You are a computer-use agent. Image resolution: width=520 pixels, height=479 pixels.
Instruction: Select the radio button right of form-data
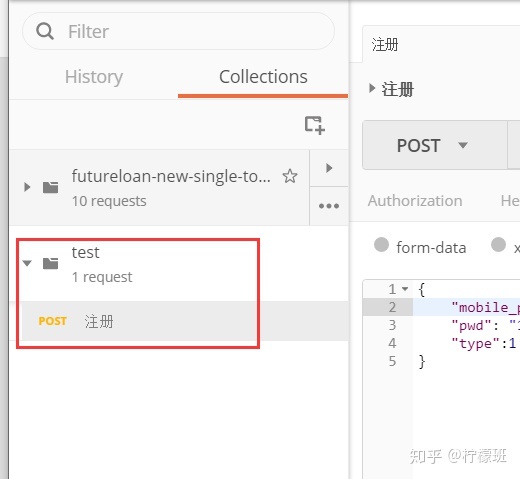coord(498,244)
